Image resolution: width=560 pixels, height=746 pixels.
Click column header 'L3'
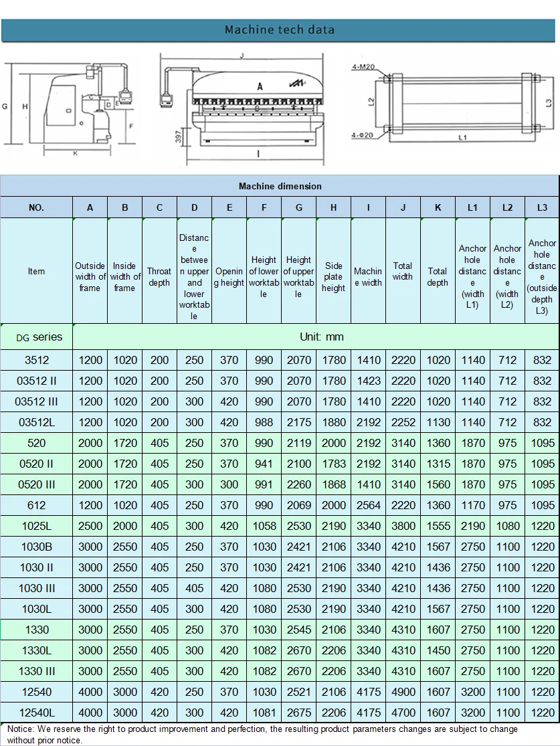[542, 207]
